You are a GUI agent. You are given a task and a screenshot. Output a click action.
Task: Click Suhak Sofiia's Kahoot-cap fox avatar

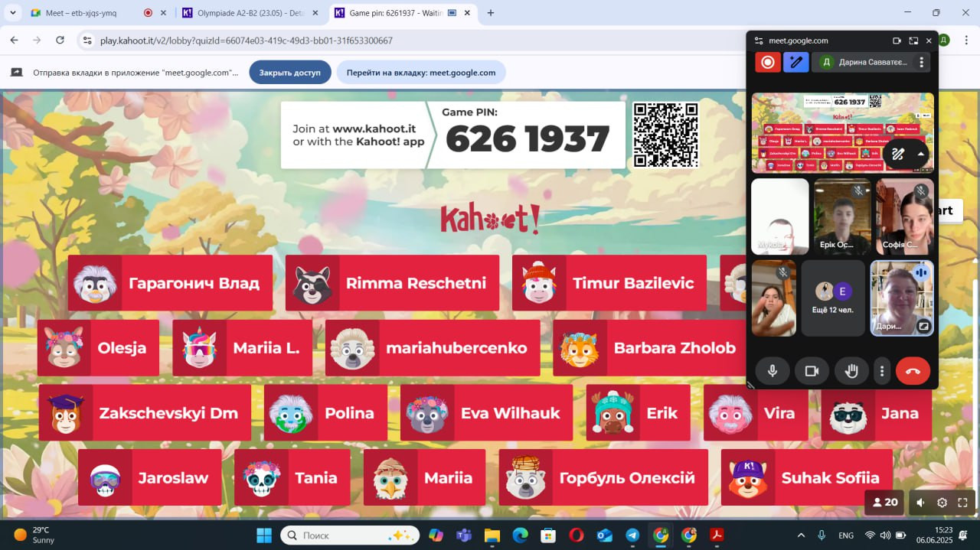coord(748,479)
